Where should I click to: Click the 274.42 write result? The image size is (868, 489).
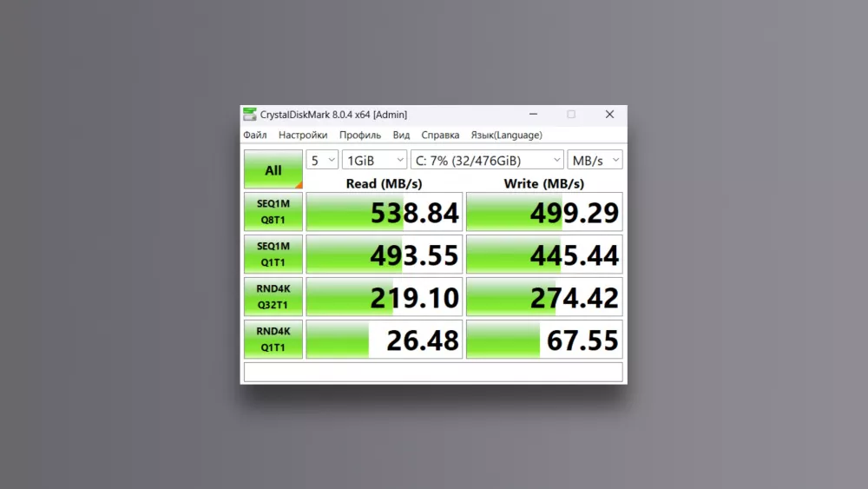[x=545, y=297]
